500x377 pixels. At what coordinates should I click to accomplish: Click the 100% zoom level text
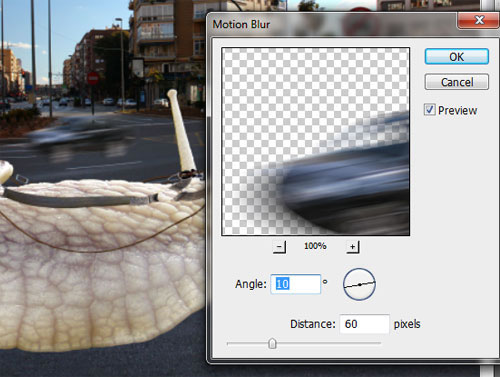coord(315,246)
